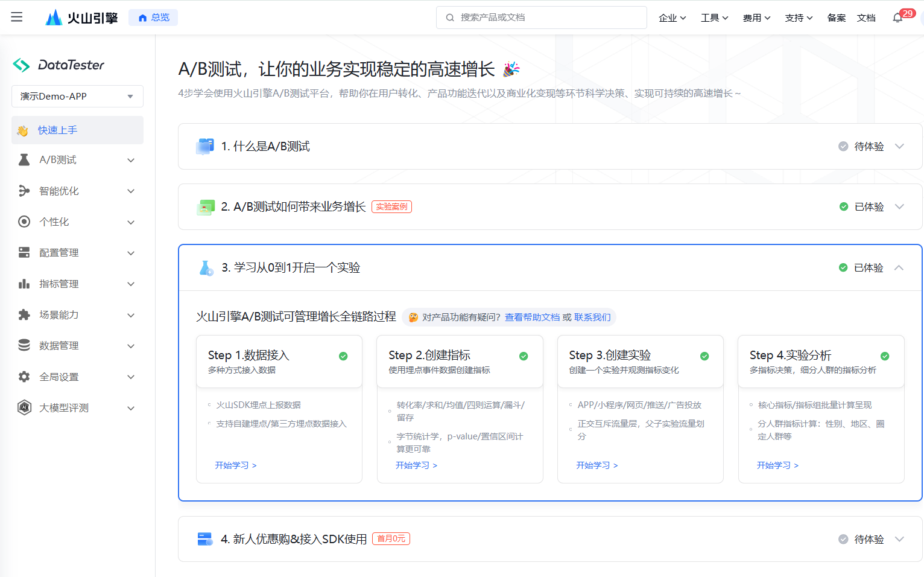
Task: Expand the 指标管理 sidebar chevron
Action: click(x=131, y=284)
